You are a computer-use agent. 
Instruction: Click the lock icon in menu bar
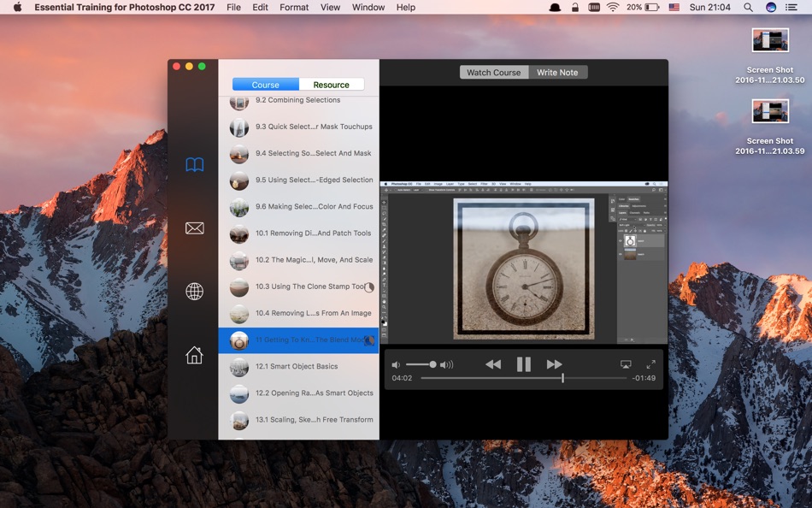pos(575,7)
